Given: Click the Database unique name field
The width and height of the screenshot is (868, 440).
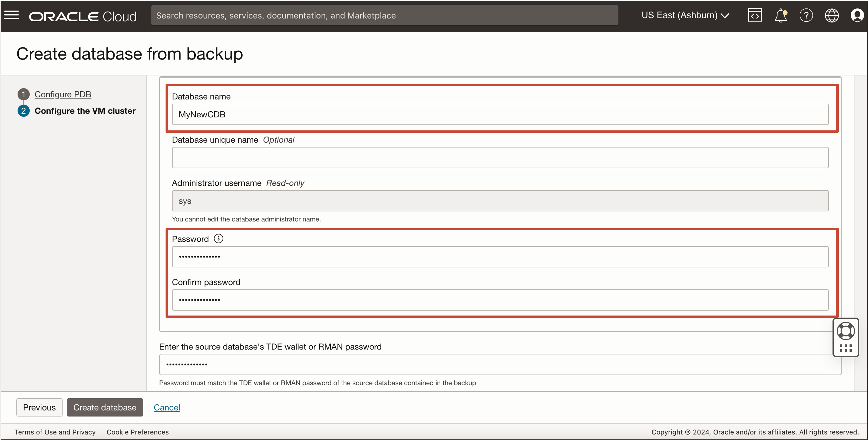Looking at the screenshot, I should (500, 157).
